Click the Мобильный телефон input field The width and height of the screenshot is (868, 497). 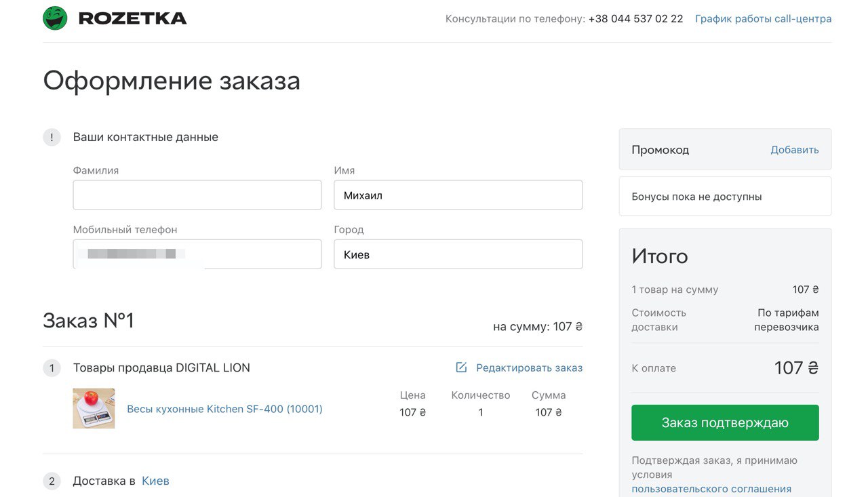coord(197,254)
